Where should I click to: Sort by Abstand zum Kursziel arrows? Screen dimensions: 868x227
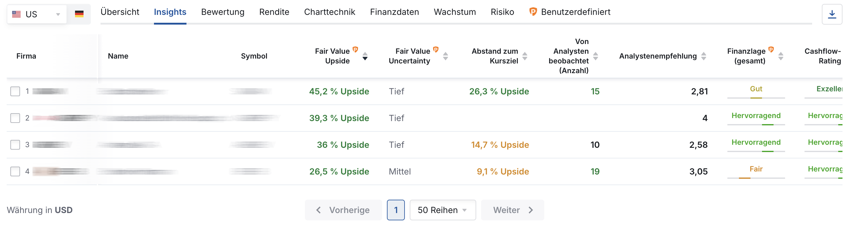tap(525, 56)
